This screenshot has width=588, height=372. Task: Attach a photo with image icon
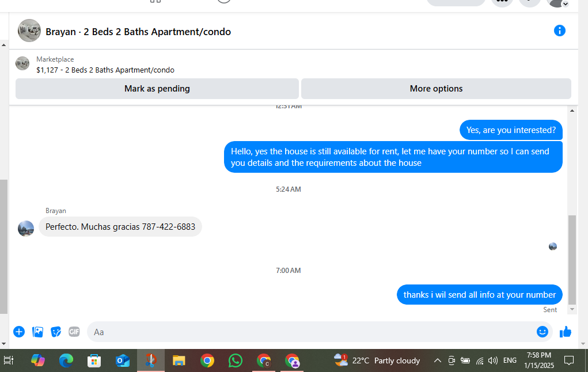click(x=37, y=332)
